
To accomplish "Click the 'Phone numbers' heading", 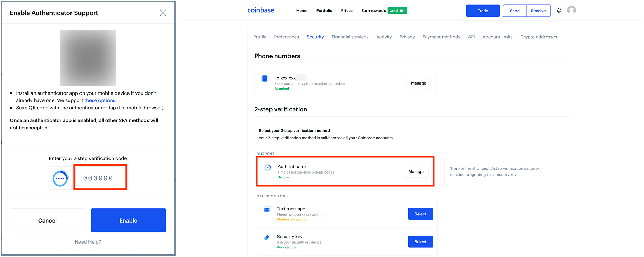I will click(277, 56).
